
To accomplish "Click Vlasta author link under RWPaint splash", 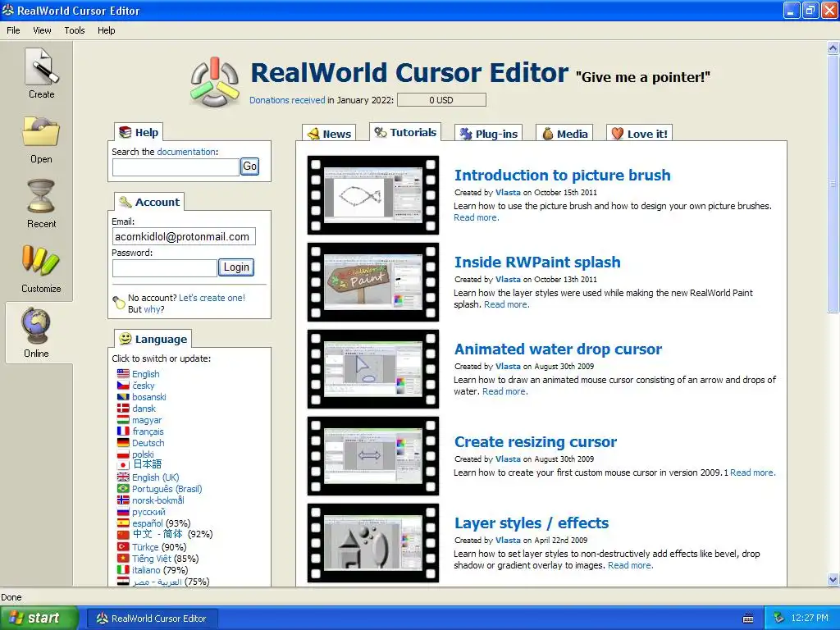I will pyautogui.click(x=508, y=279).
